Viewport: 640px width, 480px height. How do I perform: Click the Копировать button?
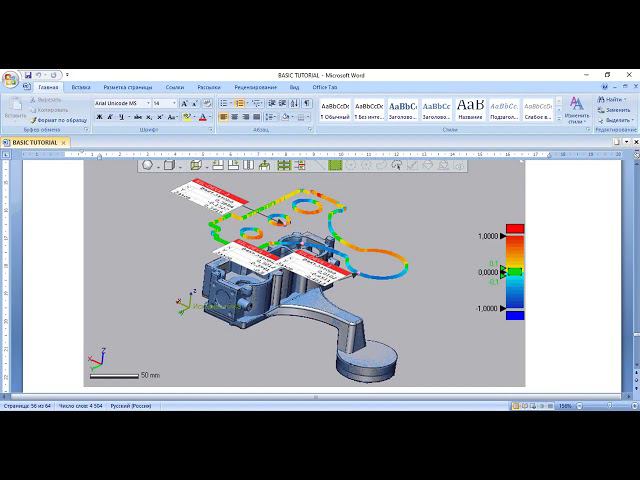(x=49, y=110)
